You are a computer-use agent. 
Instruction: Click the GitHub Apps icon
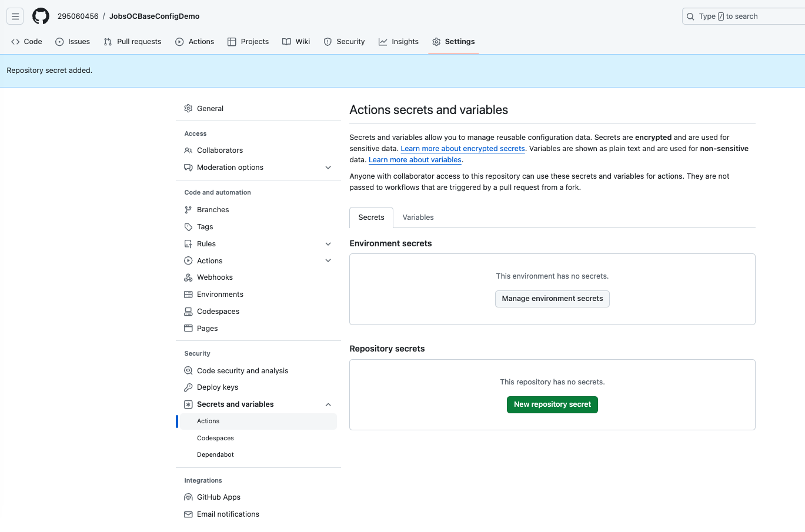[x=188, y=497]
